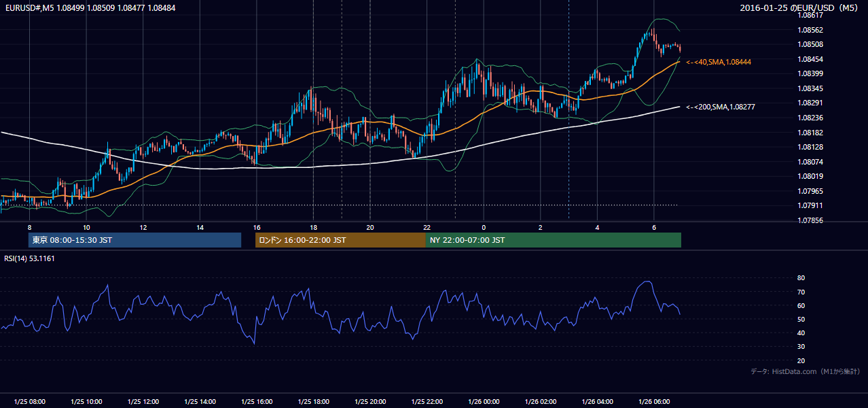The height and width of the screenshot is (408, 868).
Task: Click price axis value 1.08454
Action: (x=810, y=59)
